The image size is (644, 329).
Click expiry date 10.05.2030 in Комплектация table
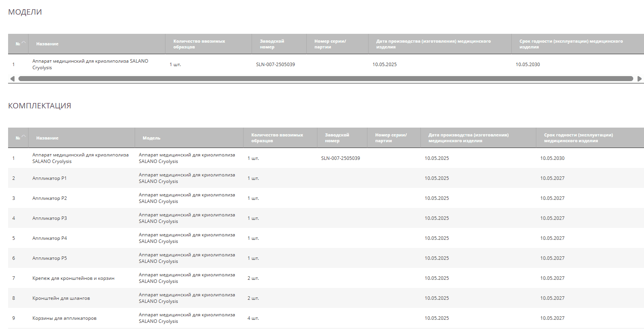tap(552, 158)
